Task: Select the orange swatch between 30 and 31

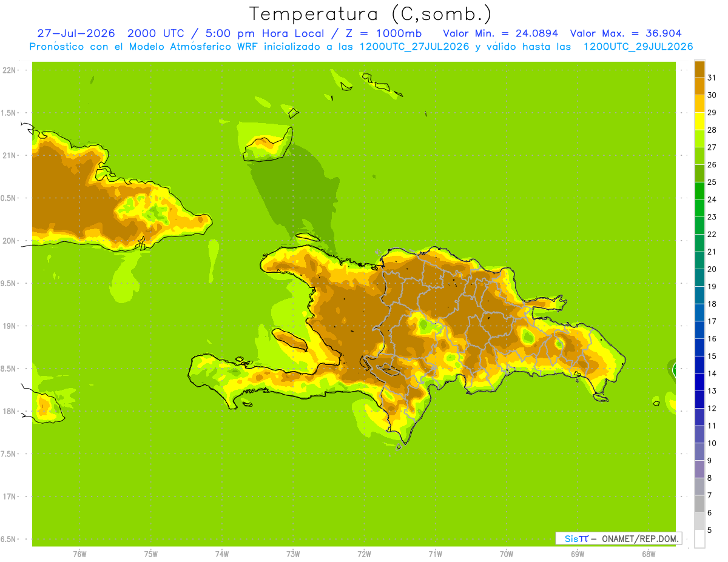Action: (x=699, y=86)
